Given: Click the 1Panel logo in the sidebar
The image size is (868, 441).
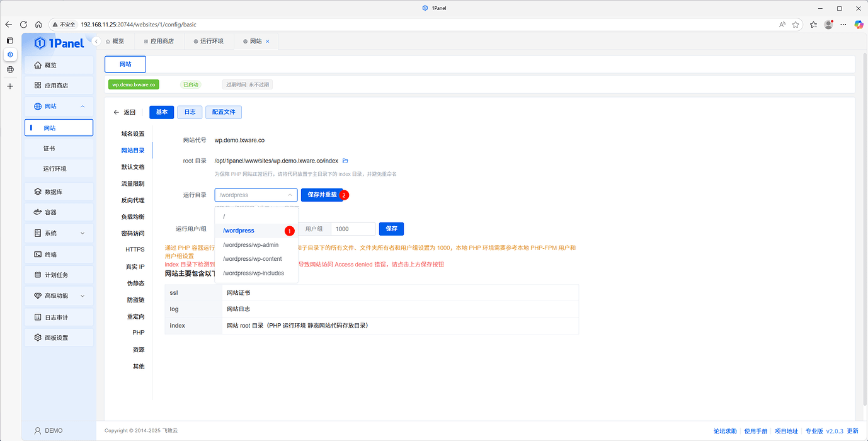Looking at the screenshot, I should tap(59, 43).
